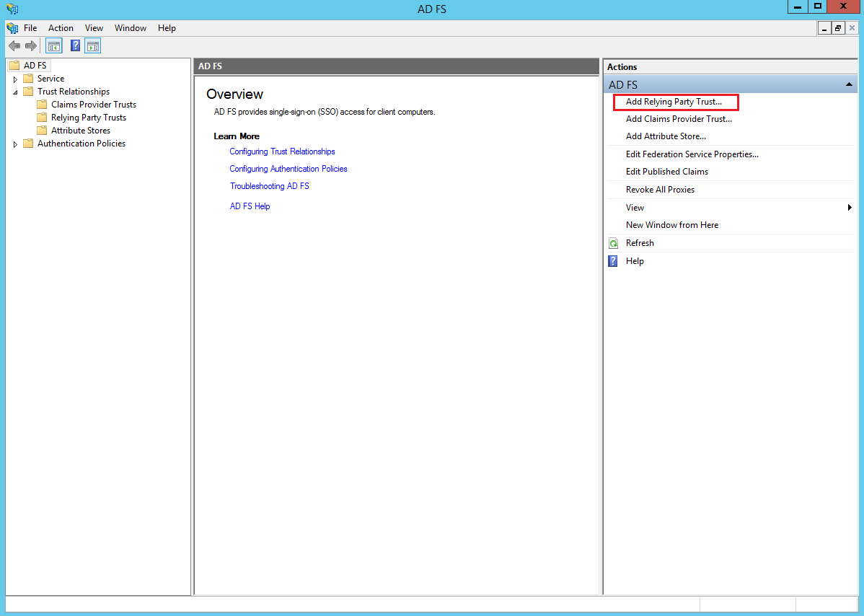The width and height of the screenshot is (864, 616).
Task: Toggle Show/Hide Action Pane toolbar icon
Action: click(x=92, y=45)
